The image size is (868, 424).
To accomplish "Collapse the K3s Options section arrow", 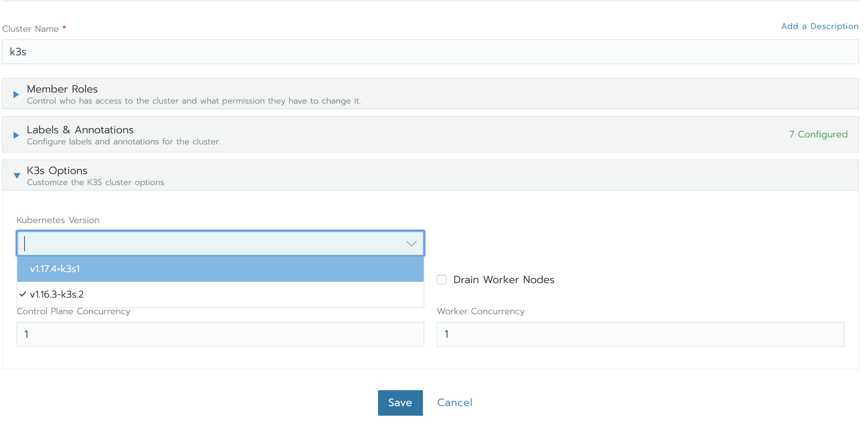I will tap(17, 176).
